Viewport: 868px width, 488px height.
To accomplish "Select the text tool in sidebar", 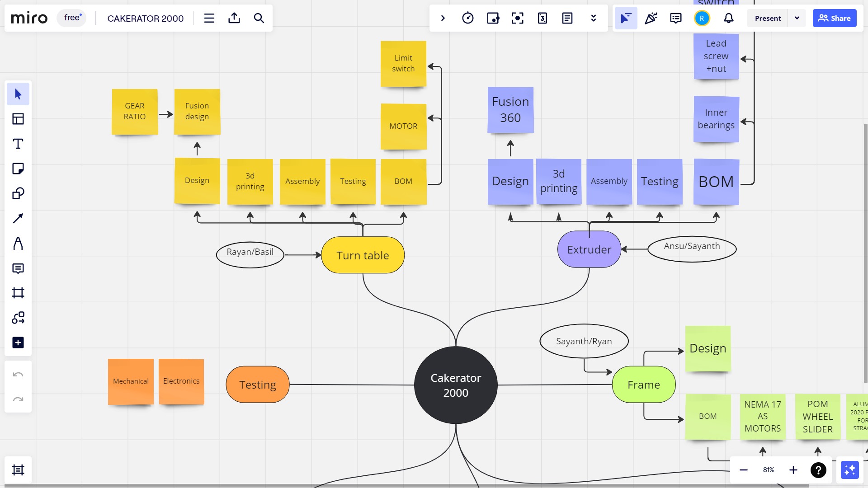I will [18, 144].
